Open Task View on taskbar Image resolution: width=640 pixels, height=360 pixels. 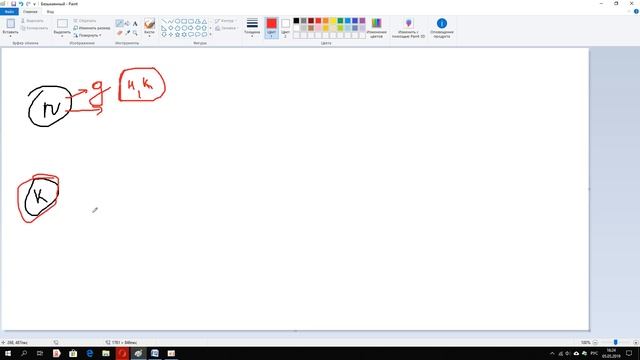[x=40, y=353]
